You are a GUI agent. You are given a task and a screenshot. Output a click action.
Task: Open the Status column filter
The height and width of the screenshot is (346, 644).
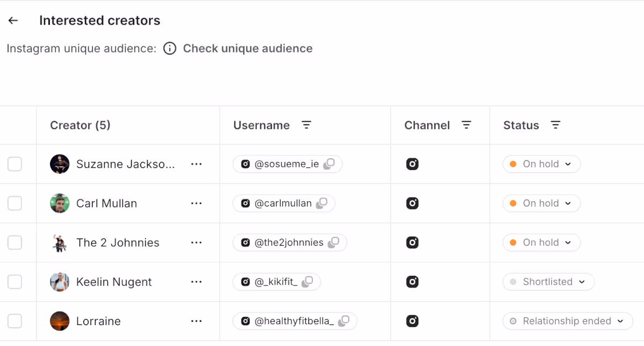click(x=555, y=125)
